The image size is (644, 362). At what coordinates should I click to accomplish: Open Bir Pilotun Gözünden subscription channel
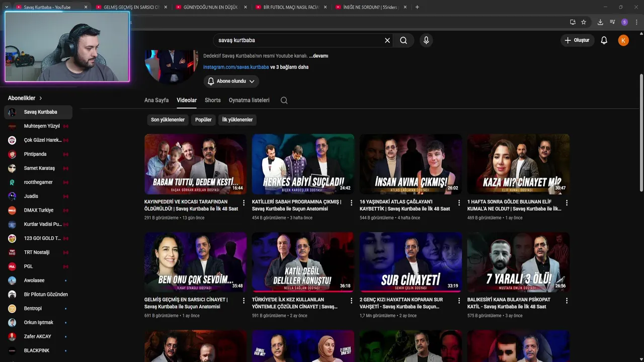(x=38, y=295)
